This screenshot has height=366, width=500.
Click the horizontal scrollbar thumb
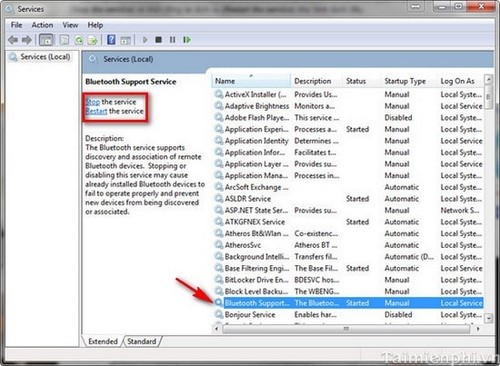[x=346, y=329]
